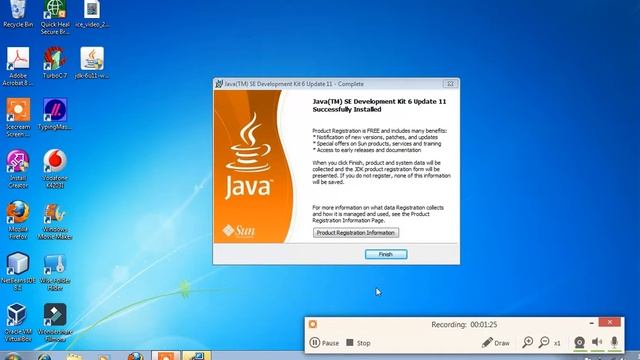This screenshot has height=360, width=640.
Task: Select the Recycle Bin desktop icon
Action: 18,14
